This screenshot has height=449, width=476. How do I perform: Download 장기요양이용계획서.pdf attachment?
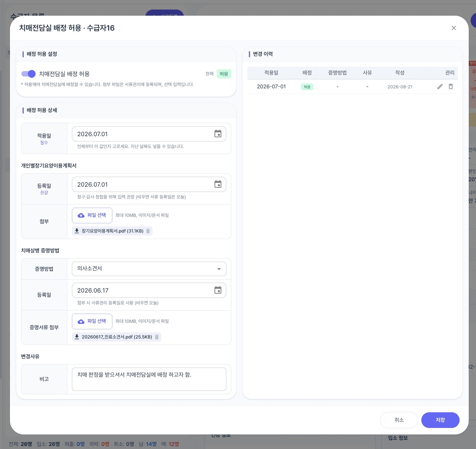click(x=77, y=231)
